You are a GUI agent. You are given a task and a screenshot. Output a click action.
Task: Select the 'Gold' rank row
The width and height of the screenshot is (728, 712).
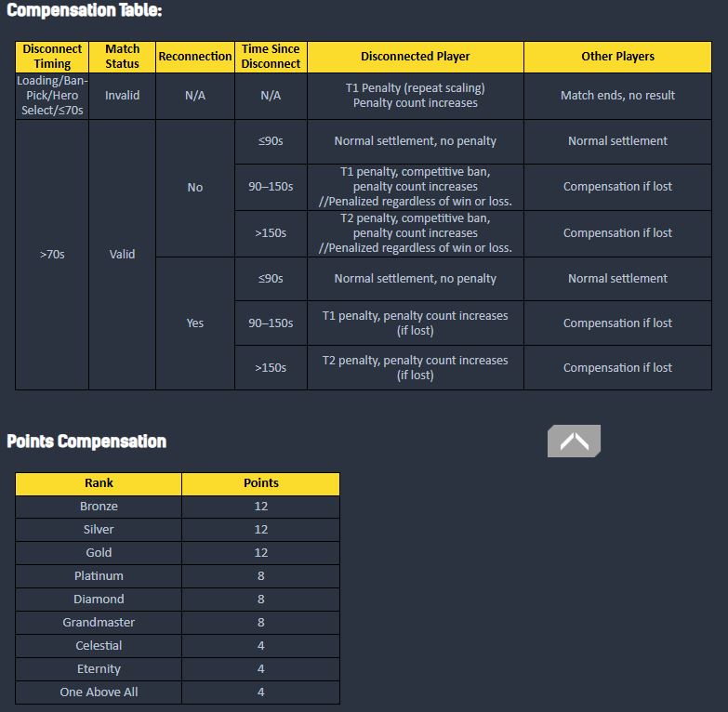(x=178, y=553)
